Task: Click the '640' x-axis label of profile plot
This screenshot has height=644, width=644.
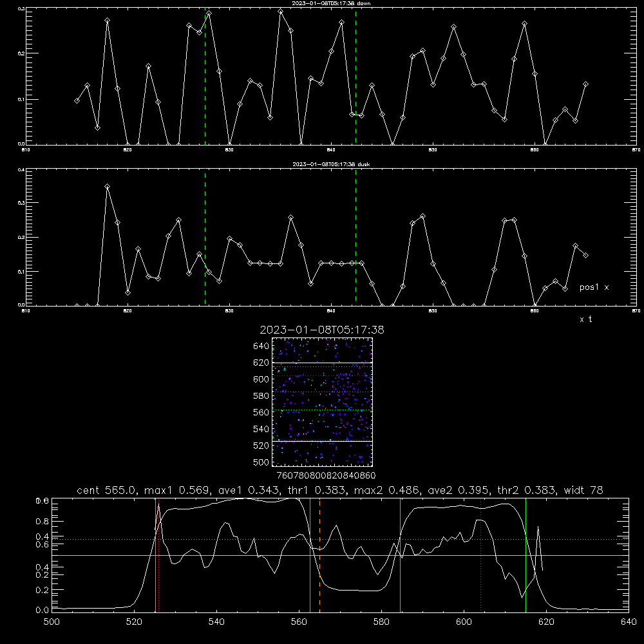Action: click(629, 622)
